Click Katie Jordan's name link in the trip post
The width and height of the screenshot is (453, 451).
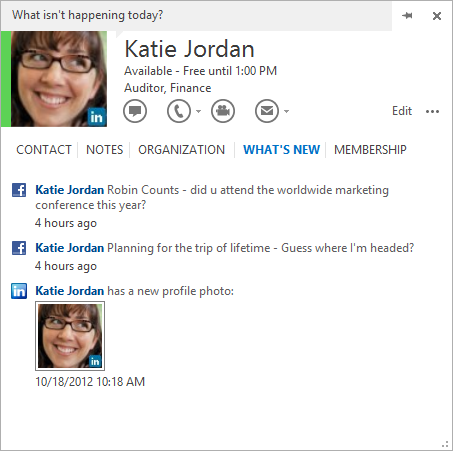(70, 248)
